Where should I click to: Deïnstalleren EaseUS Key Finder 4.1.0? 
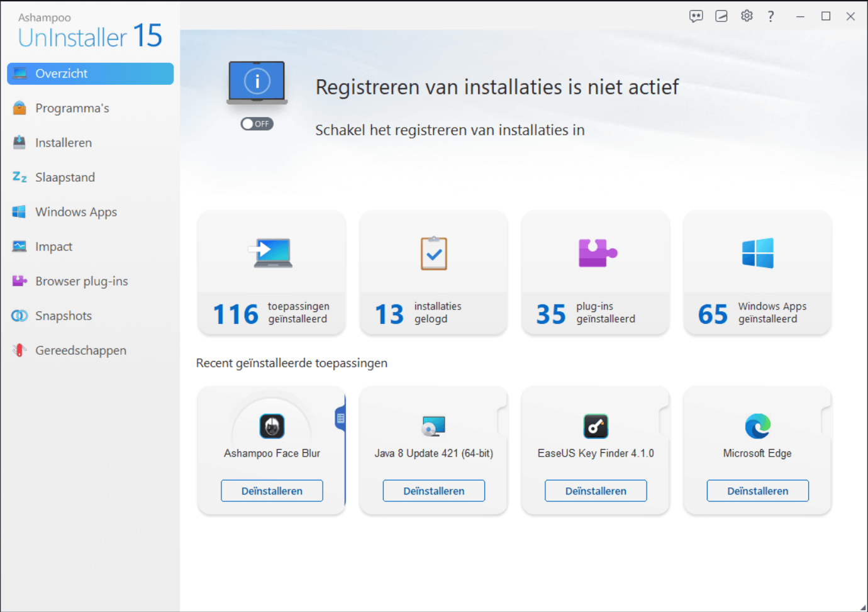point(596,491)
